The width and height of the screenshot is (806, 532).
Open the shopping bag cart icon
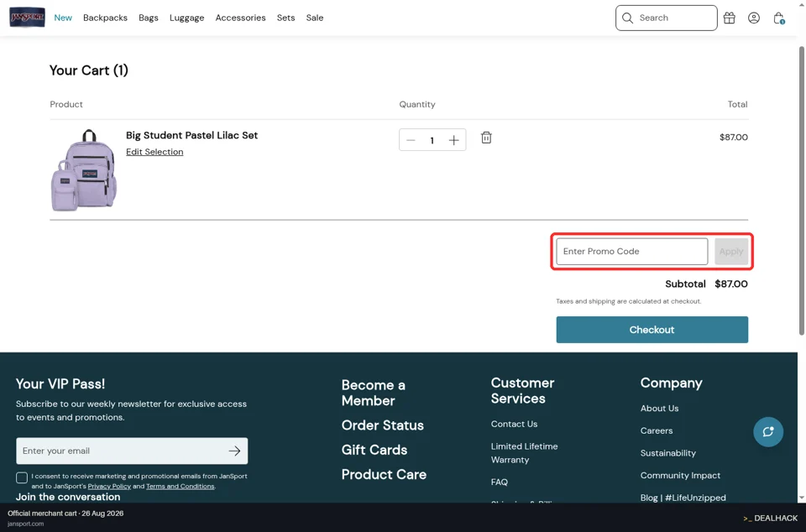779,18
